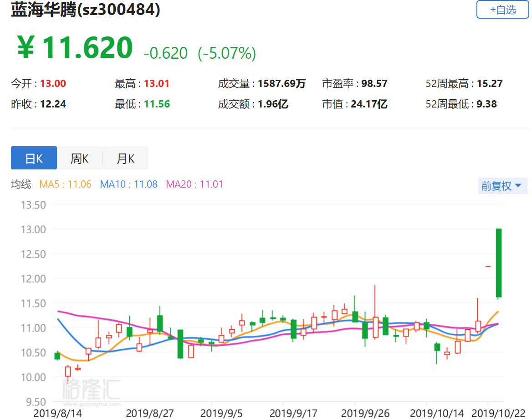Click y-axis label 9.50
This screenshot has height=419, width=532.
[36, 402]
